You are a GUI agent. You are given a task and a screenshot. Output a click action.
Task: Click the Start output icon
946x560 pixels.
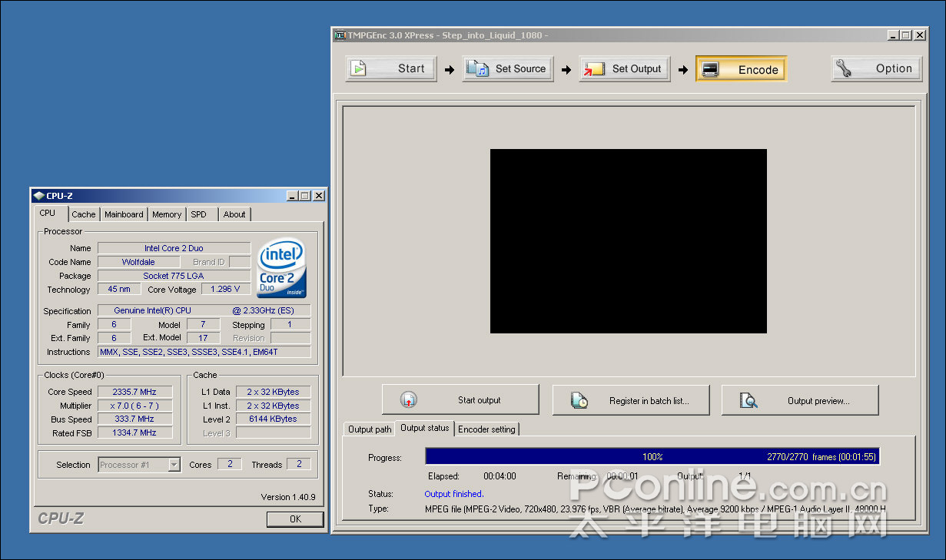coord(409,399)
